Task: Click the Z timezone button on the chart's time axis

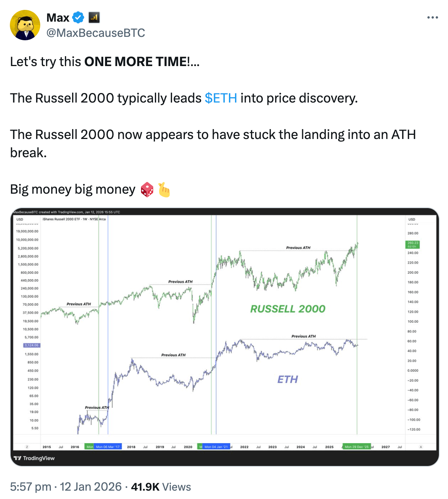Action: tap(27, 447)
